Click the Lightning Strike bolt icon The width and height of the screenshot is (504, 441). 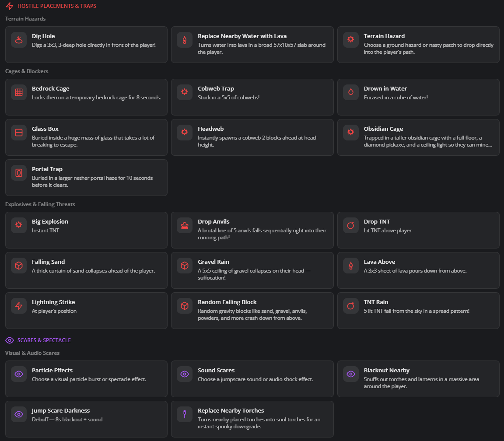click(19, 306)
